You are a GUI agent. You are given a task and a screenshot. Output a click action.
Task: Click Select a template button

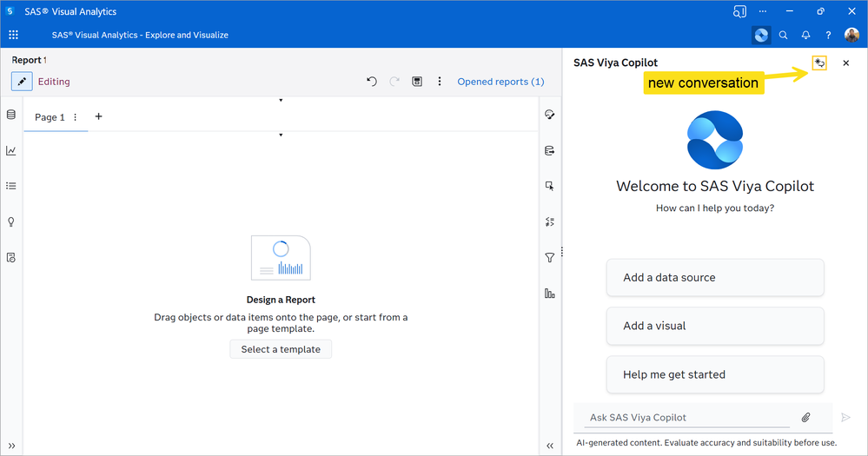[281, 349]
